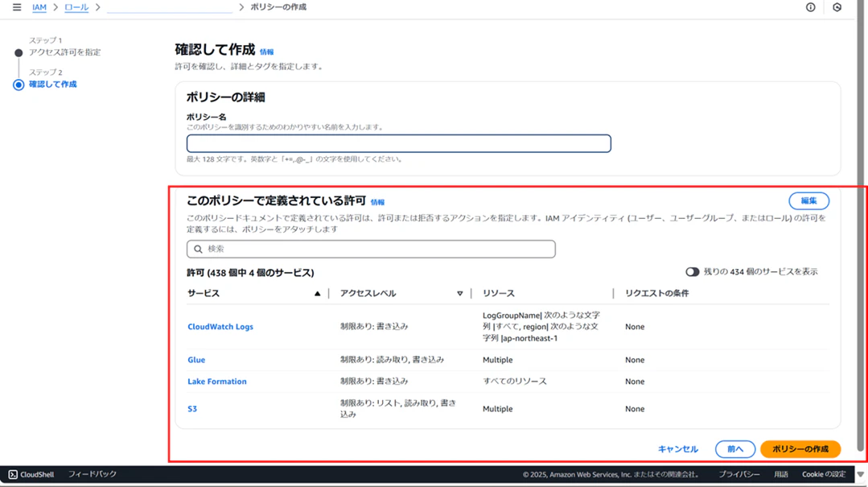Click the リクエストの条件 column header
The height and width of the screenshot is (487, 868).
click(x=656, y=294)
